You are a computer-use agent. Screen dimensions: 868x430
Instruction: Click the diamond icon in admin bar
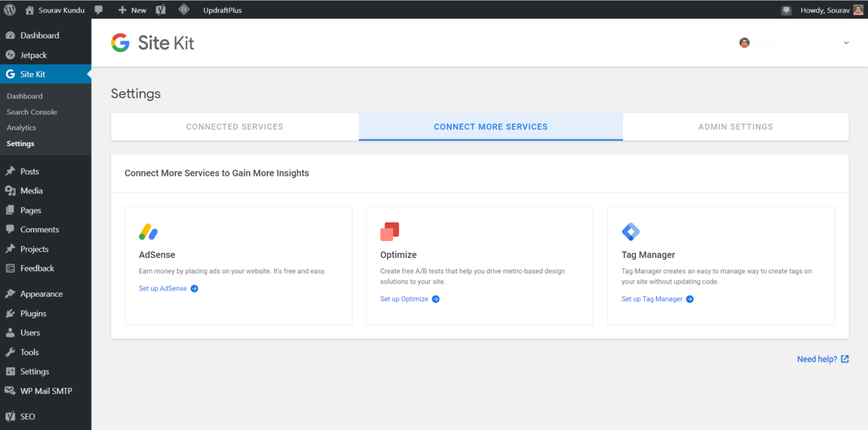coord(184,9)
